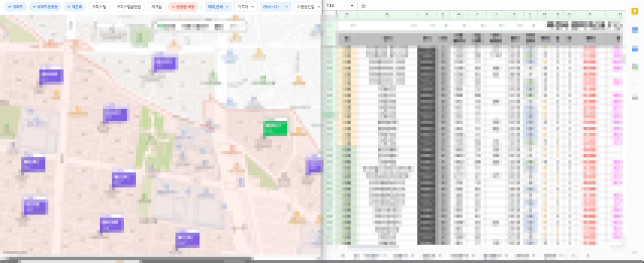The image size is (644, 263).
Task: Toggle the 아파트 filter chip
Action: click(x=17, y=6)
